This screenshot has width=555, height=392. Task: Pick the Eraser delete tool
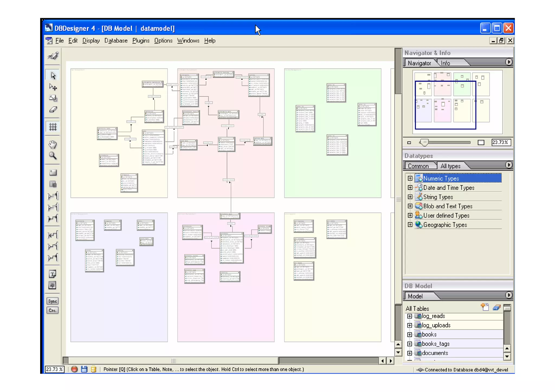click(53, 109)
